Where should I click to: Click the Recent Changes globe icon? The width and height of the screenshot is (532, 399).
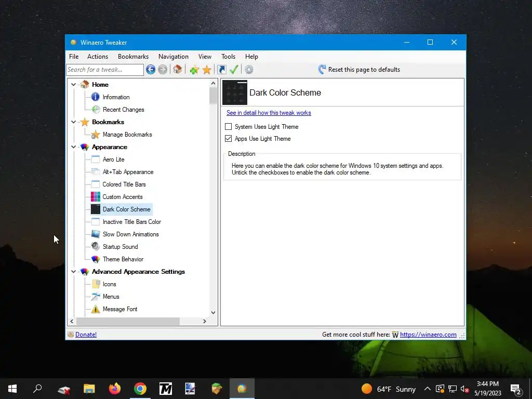click(x=96, y=110)
